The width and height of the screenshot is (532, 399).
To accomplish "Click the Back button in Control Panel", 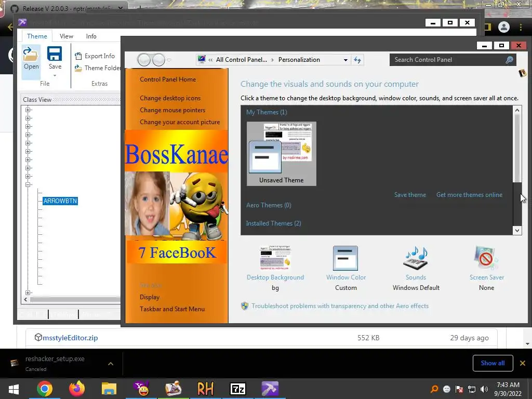I will 144,60.
